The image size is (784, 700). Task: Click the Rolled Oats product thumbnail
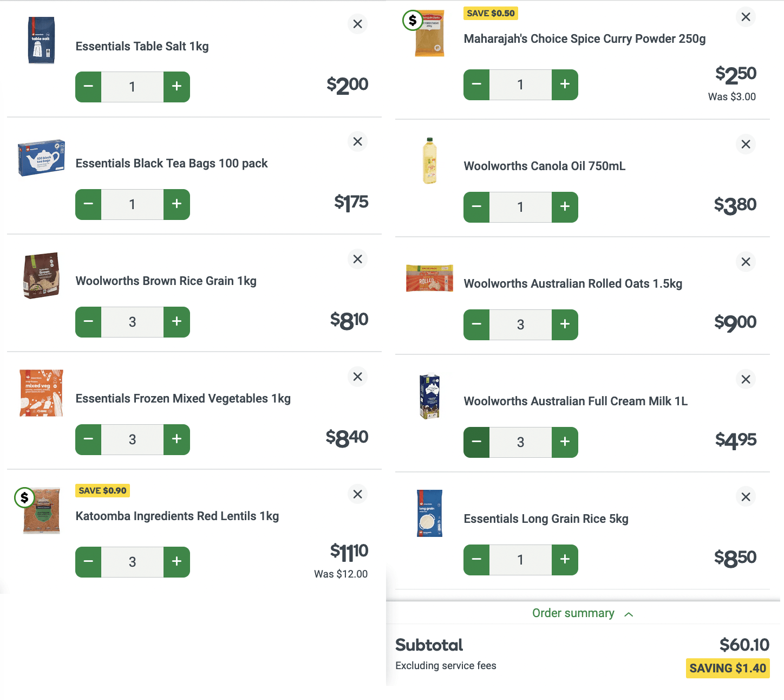pos(429,278)
